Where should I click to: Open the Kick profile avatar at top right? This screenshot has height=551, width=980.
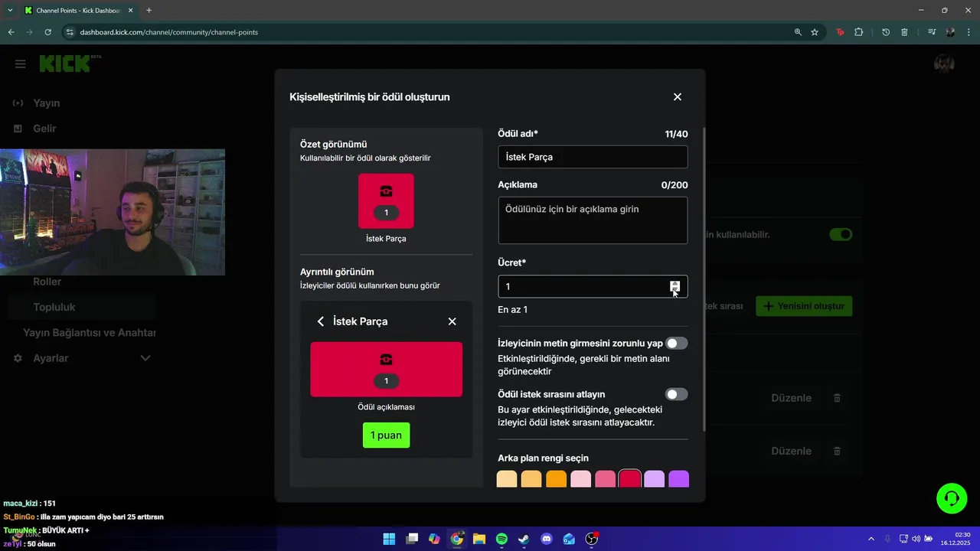(944, 64)
